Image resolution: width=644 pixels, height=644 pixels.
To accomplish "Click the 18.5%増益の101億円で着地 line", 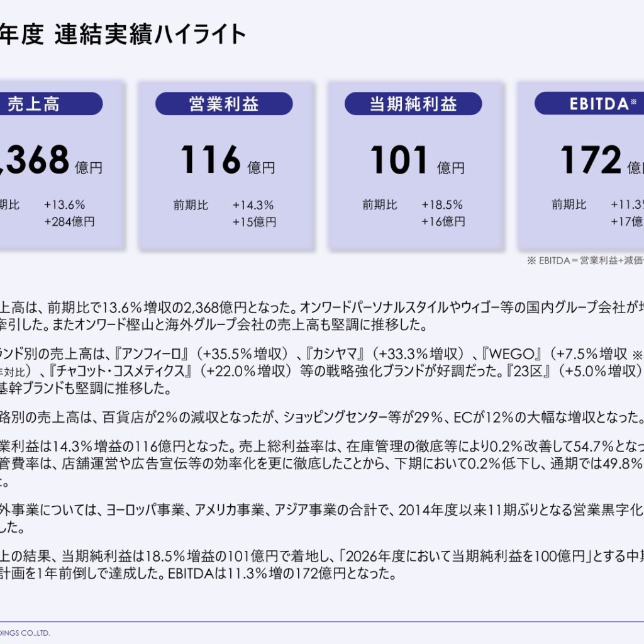I will [x=322, y=556].
